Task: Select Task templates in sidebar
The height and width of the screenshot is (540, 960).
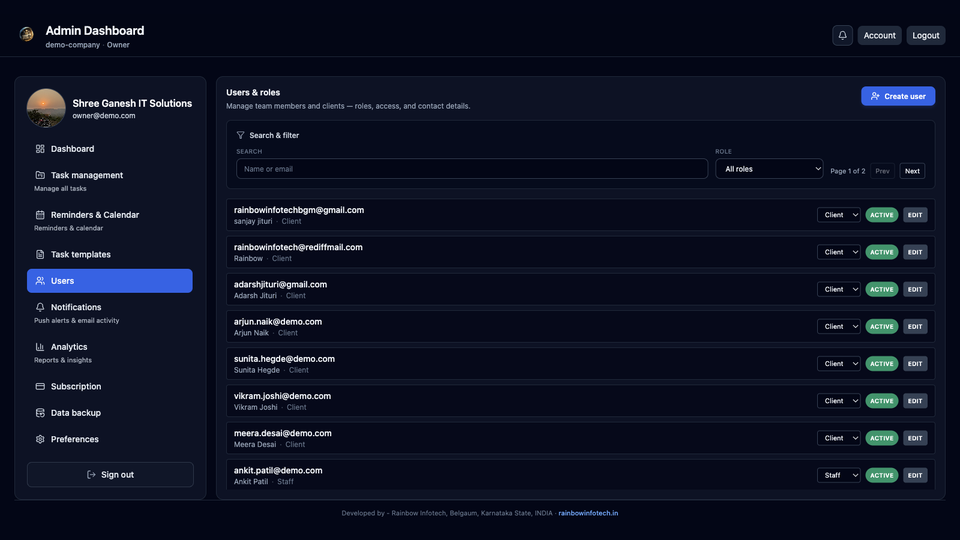Action: pos(110,254)
